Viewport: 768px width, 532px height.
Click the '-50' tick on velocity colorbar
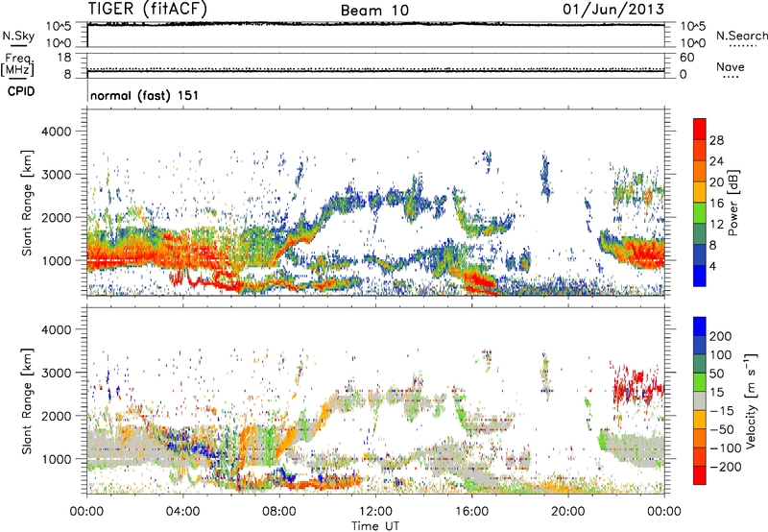(x=722, y=429)
